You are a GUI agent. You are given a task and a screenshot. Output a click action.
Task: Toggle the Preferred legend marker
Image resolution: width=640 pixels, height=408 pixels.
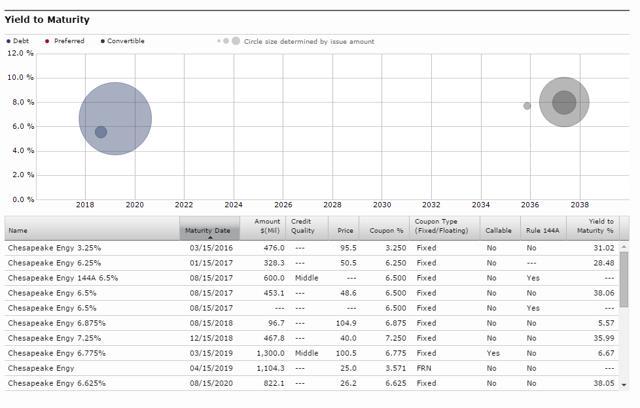point(47,41)
